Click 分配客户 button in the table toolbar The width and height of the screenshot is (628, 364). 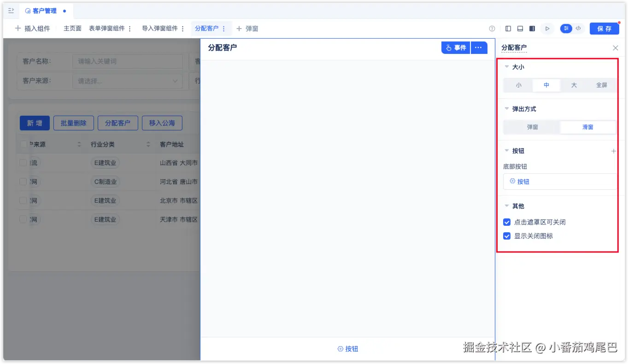pyautogui.click(x=118, y=123)
